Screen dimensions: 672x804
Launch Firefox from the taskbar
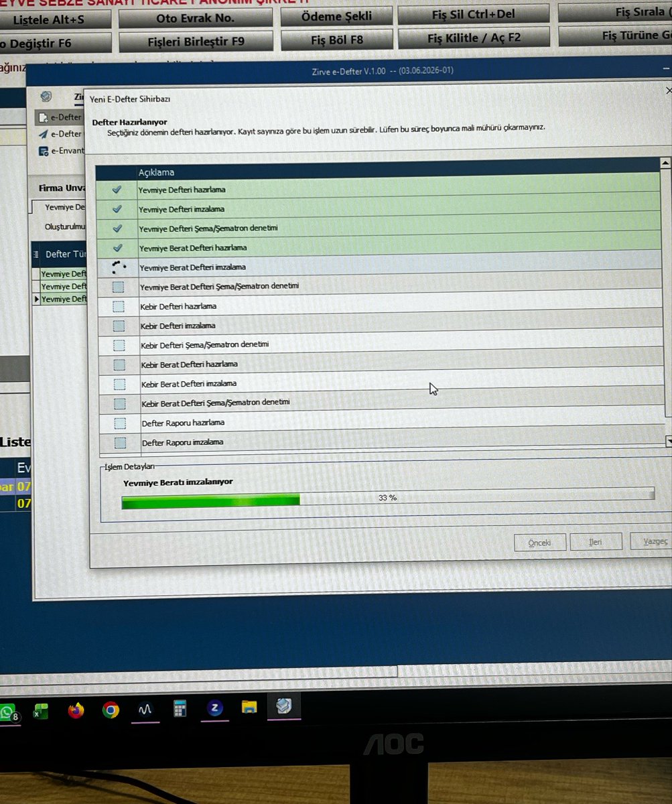click(76, 710)
